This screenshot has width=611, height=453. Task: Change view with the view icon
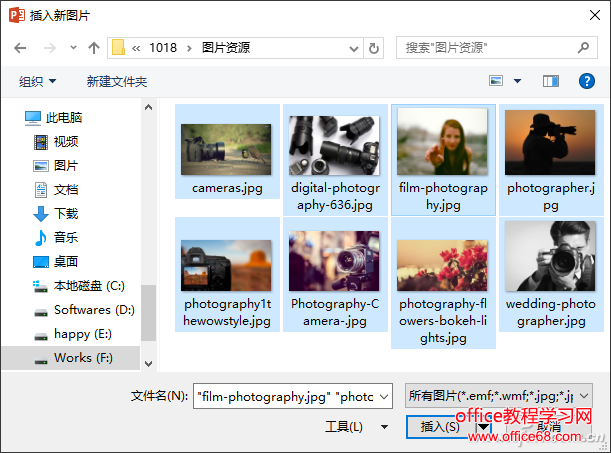[496, 81]
